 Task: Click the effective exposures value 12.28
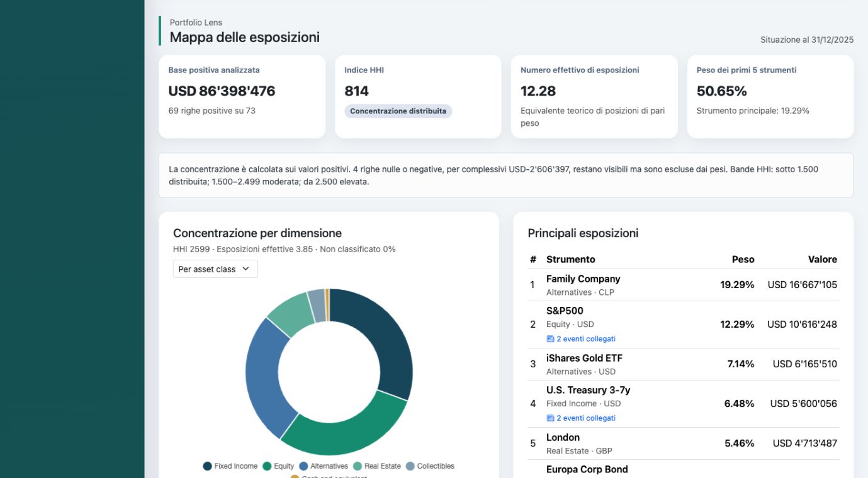(538, 91)
